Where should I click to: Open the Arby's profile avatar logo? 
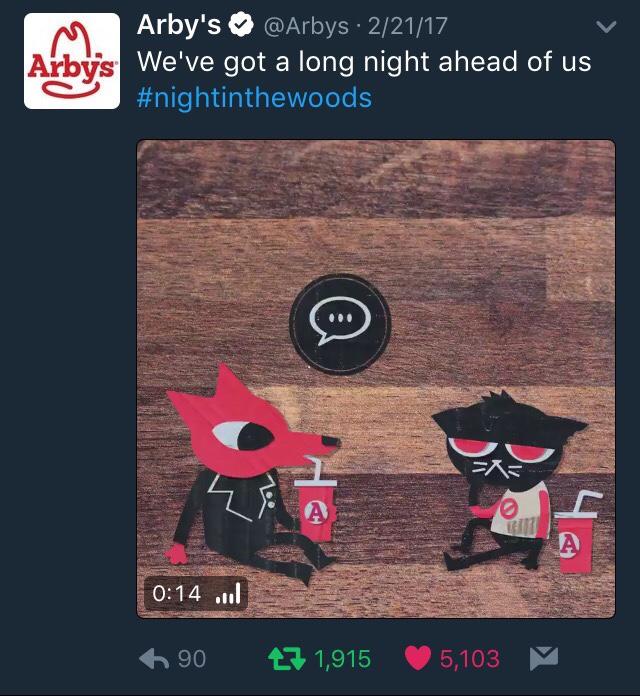tap(72, 61)
